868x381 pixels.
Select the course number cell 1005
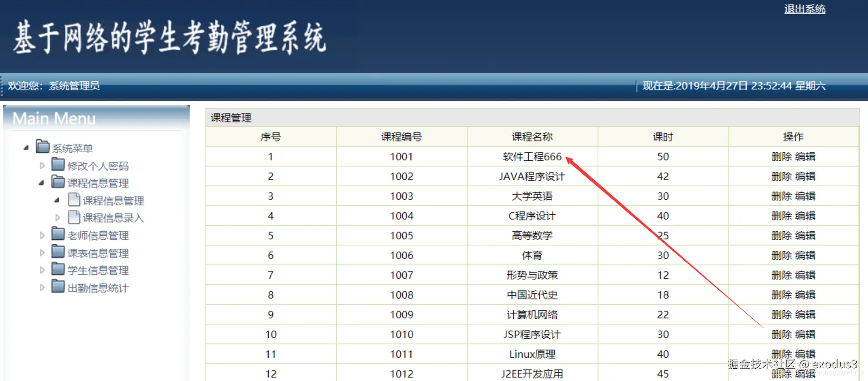pyautogui.click(x=401, y=236)
